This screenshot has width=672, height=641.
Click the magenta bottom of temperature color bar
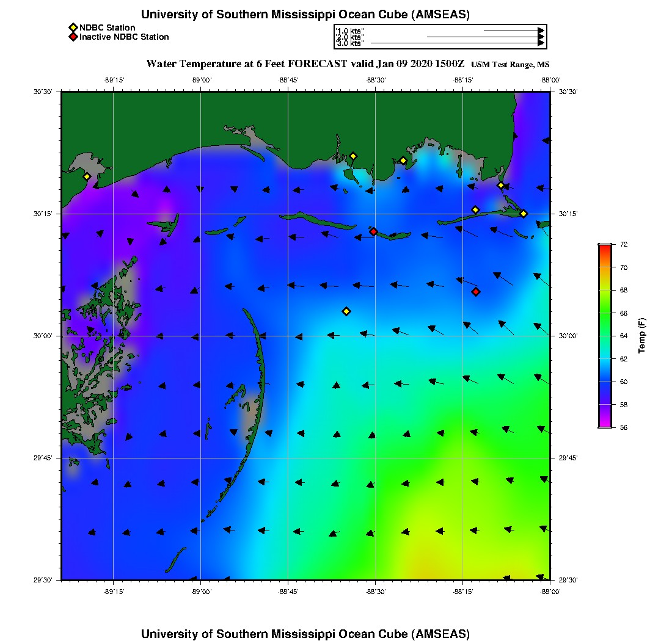pyautogui.click(x=605, y=425)
